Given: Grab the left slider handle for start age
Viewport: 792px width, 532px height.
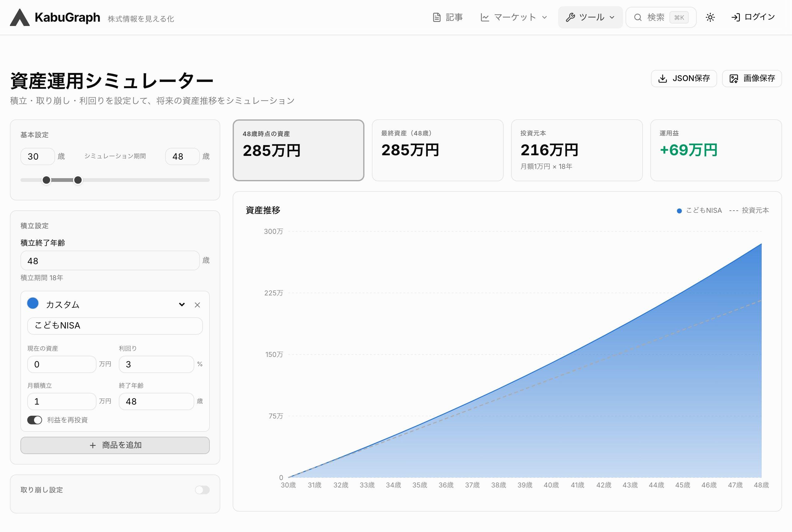Looking at the screenshot, I should 46,180.
